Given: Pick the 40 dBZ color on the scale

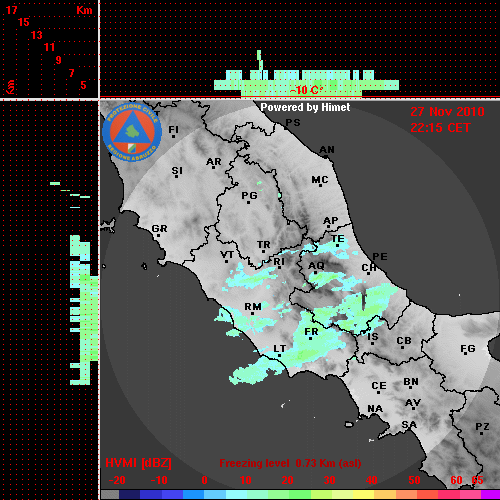Looking at the screenshot, I should point(371,495).
